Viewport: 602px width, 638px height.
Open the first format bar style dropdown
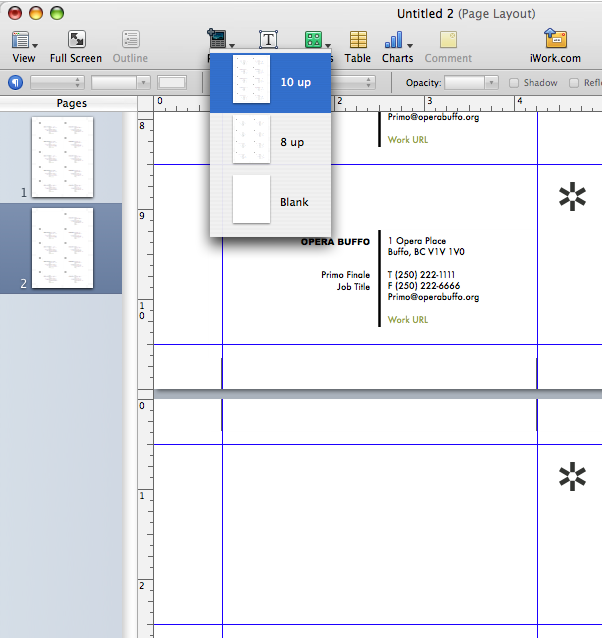pos(57,82)
